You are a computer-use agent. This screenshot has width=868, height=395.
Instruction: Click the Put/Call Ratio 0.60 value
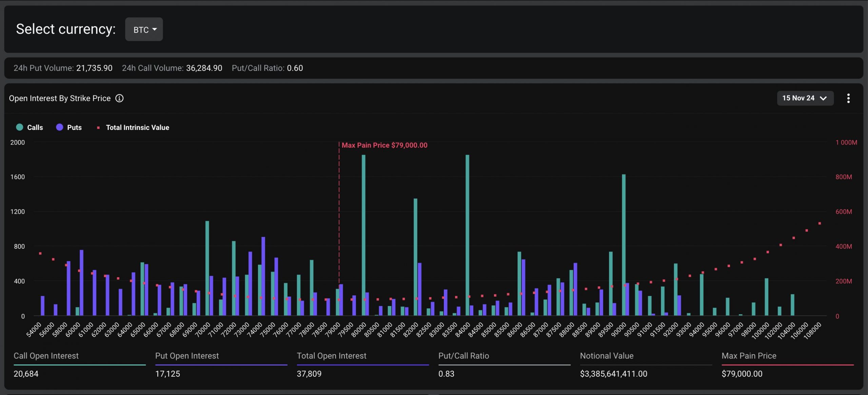pos(295,68)
